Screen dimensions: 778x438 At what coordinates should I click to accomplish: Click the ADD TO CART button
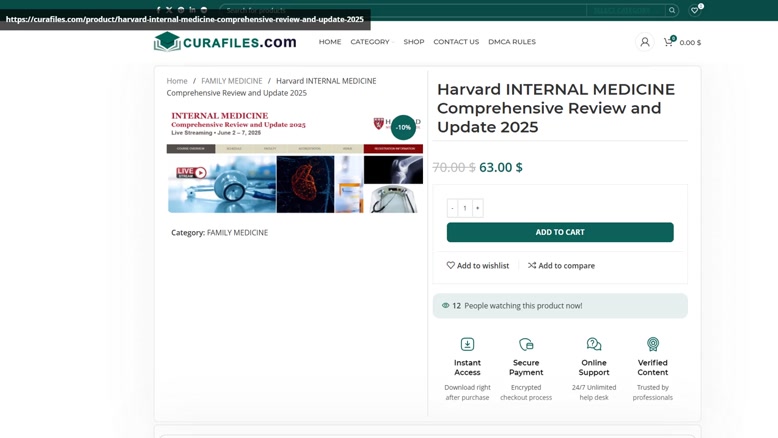[x=560, y=232]
